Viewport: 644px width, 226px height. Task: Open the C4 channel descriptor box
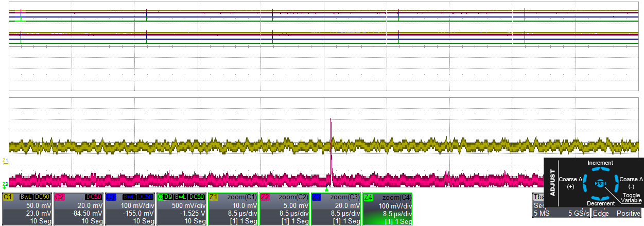[x=182, y=209]
